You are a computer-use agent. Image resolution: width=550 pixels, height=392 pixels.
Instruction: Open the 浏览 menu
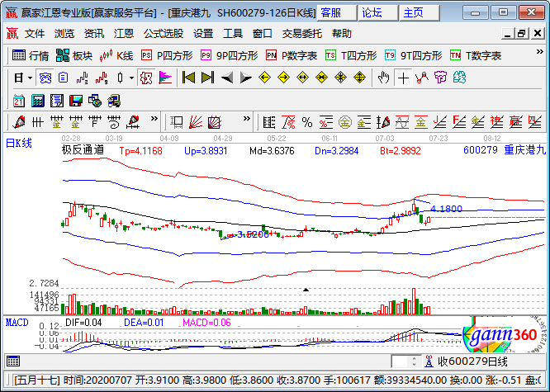[x=64, y=34]
